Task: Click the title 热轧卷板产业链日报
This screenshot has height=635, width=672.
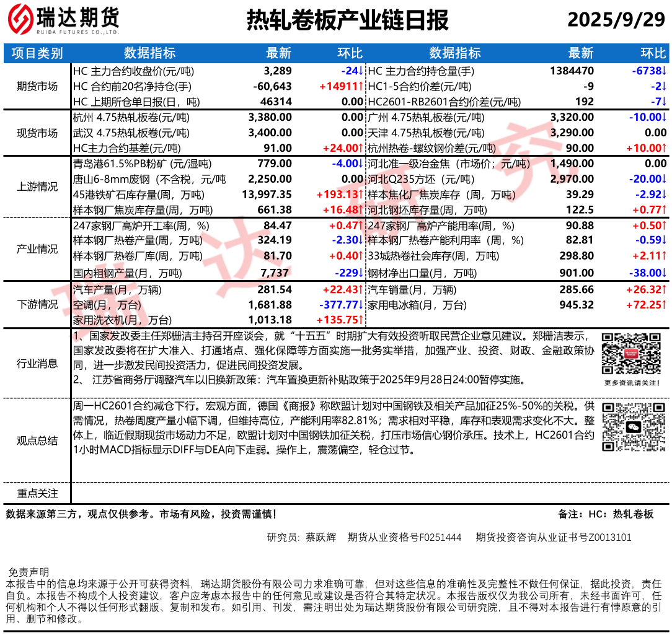Action: click(x=347, y=20)
